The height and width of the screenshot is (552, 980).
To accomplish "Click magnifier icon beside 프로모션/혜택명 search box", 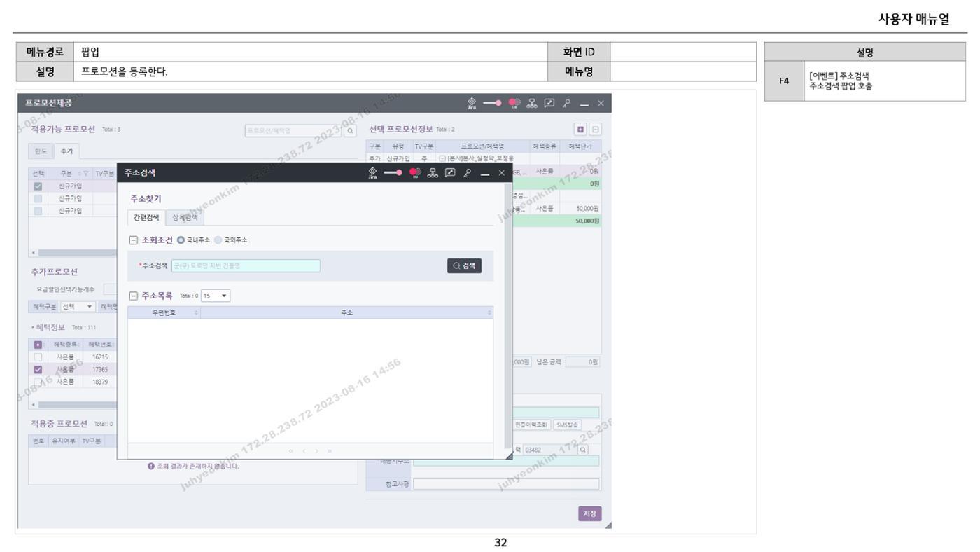I will point(351,130).
